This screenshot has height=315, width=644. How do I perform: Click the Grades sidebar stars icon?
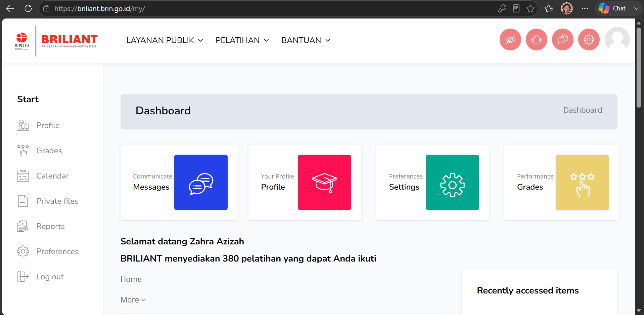(23, 151)
